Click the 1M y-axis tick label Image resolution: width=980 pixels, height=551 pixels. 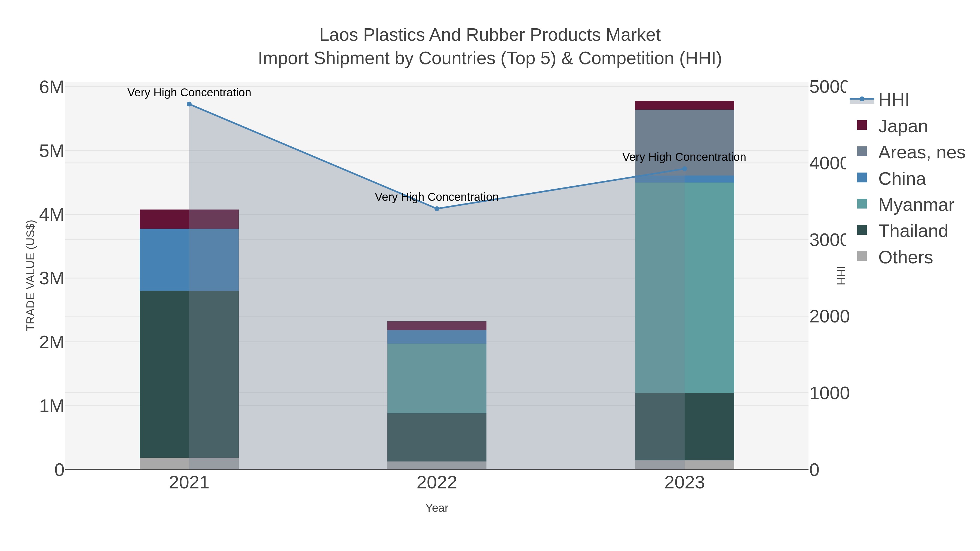[52, 406]
